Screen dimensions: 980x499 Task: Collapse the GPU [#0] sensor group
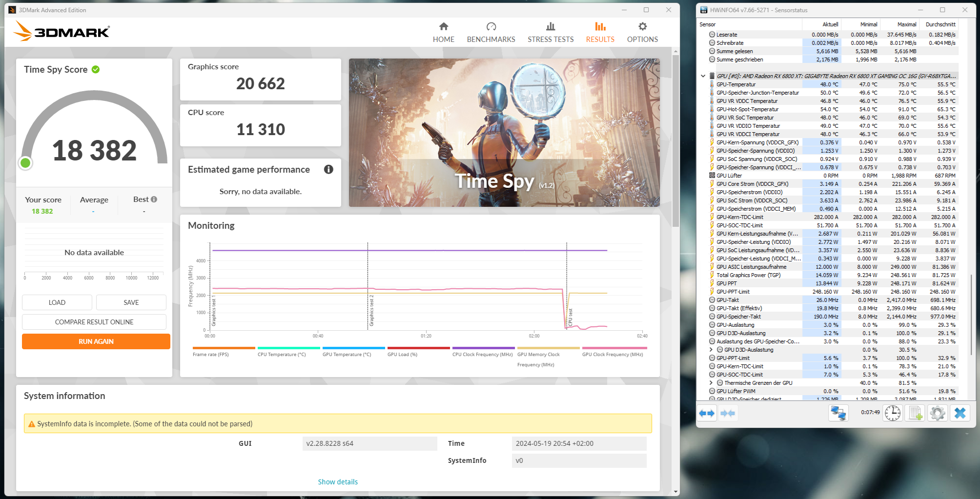click(703, 76)
